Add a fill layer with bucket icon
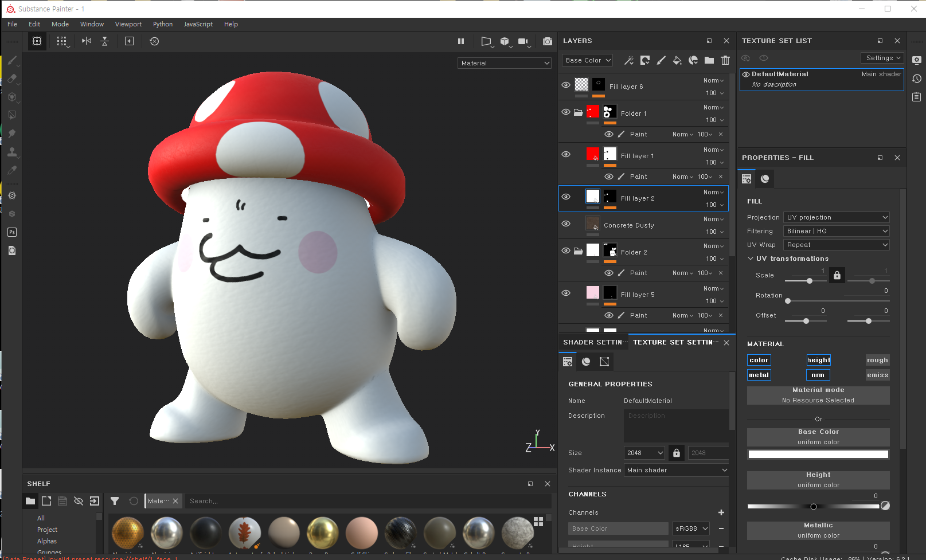Viewport: 926px width, 560px height. [677, 60]
